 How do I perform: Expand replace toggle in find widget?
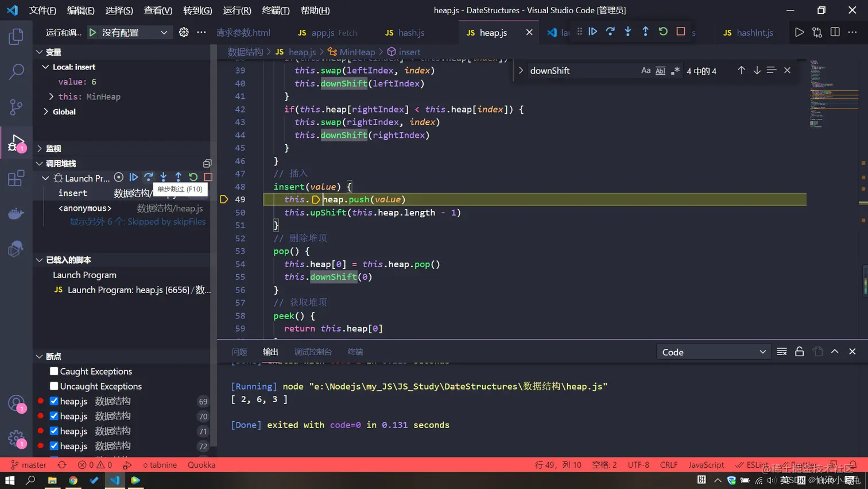click(x=521, y=71)
